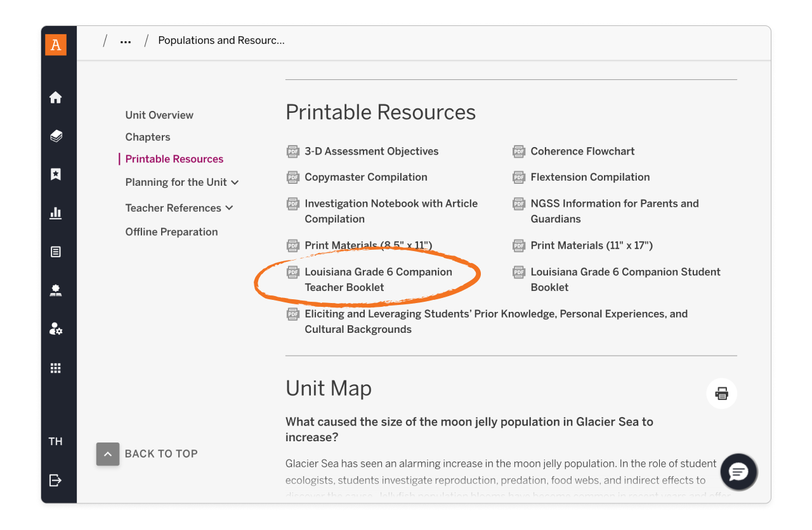Click the bookmark star sidebar icon
The image size is (812, 530).
click(56, 174)
